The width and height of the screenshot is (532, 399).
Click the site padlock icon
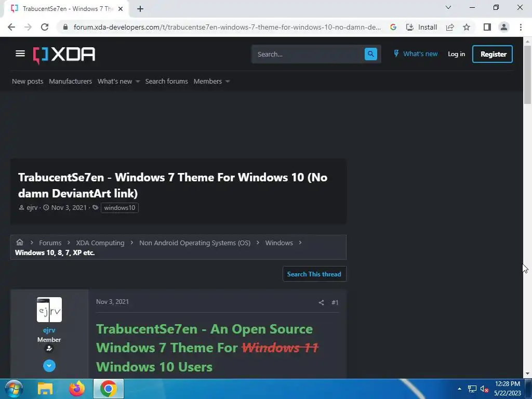(65, 27)
